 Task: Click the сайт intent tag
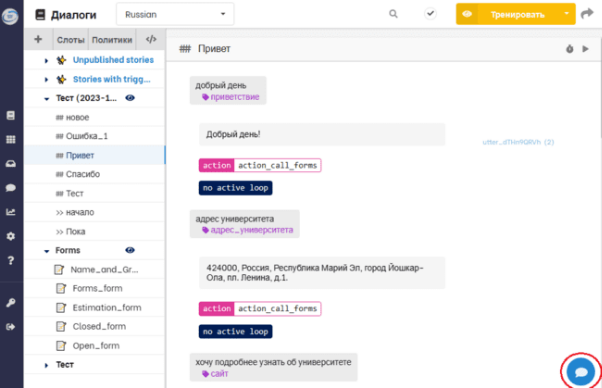click(215, 373)
